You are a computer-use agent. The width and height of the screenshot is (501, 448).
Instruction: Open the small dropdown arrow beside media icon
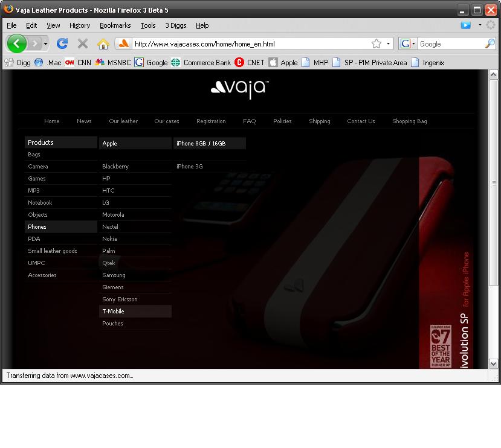click(x=480, y=25)
